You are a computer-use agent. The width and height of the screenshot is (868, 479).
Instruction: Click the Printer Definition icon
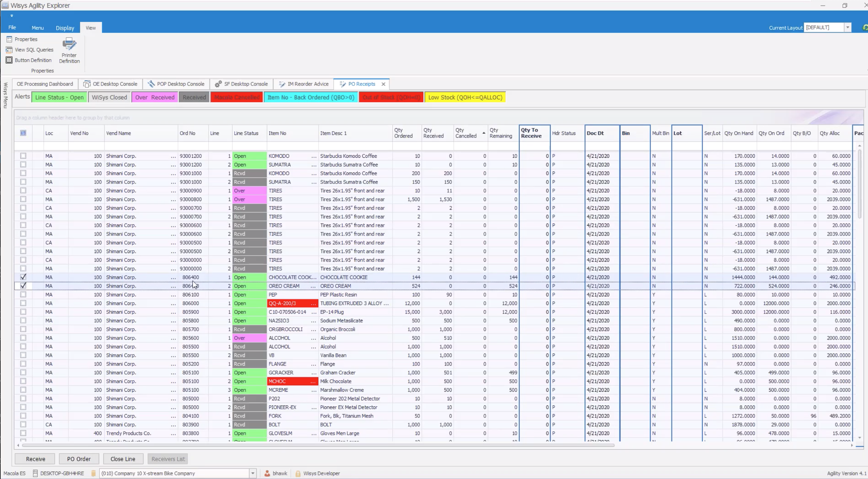[x=70, y=44]
